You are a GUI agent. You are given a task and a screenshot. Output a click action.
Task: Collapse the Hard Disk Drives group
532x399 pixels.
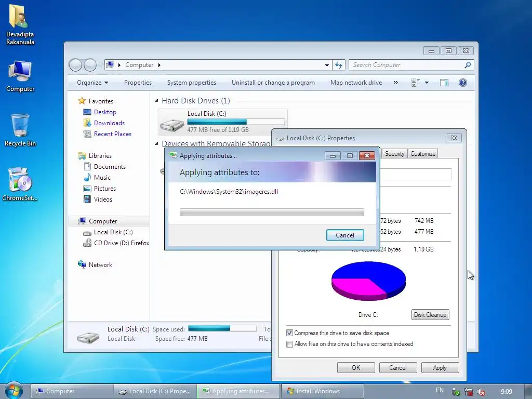pos(156,100)
